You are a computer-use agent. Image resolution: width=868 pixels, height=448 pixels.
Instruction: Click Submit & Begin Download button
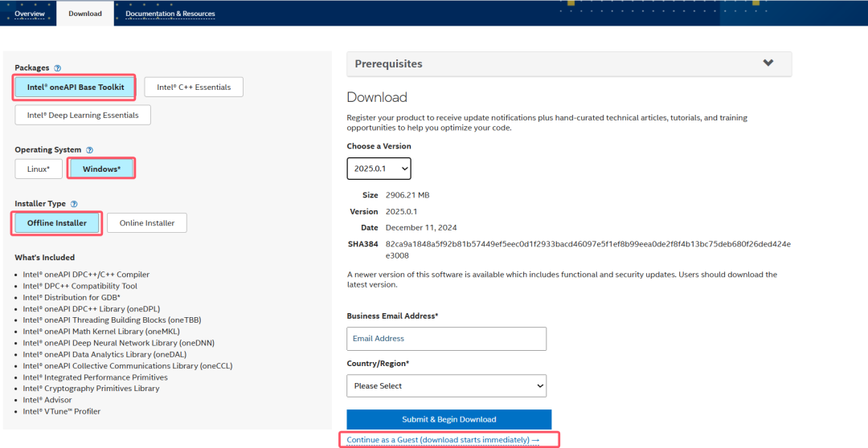click(x=449, y=419)
